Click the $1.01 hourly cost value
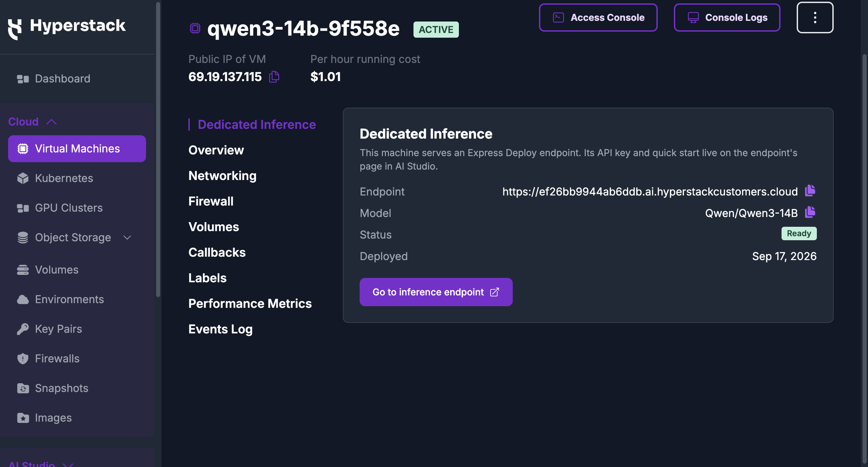The width and height of the screenshot is (868, 467). [326, 77]
